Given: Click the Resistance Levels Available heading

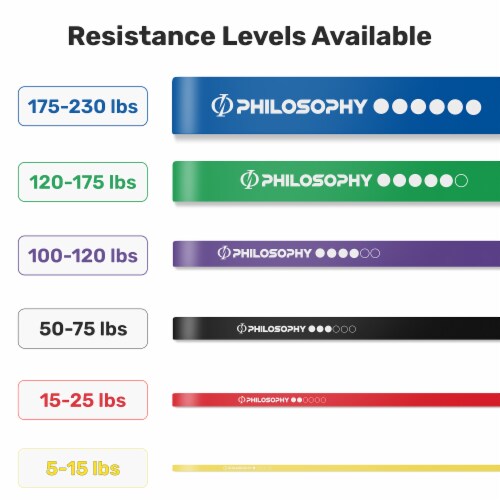Looking at the screenshot, I should [250, 36].
